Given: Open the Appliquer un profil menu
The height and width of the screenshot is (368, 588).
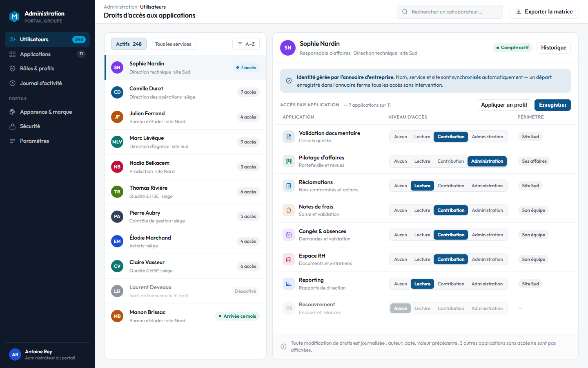Looking at the screenshot, I should pos(504,105).
